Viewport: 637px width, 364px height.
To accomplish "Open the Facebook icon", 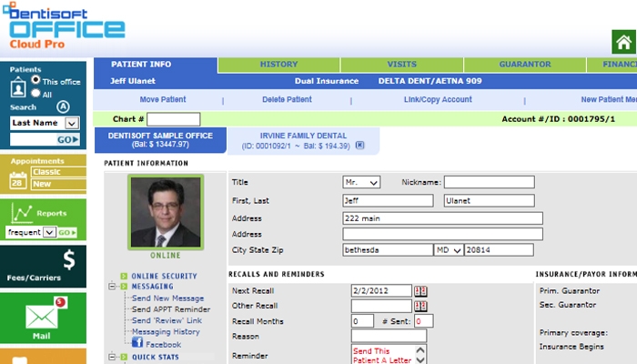I will click(137, 342).
